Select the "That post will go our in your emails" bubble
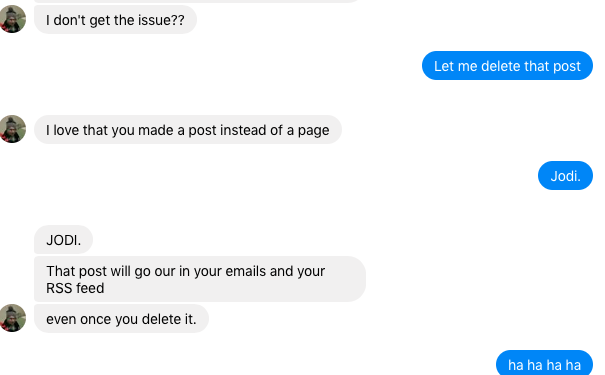Screen dimensions: 605x375 click(200, 279)
